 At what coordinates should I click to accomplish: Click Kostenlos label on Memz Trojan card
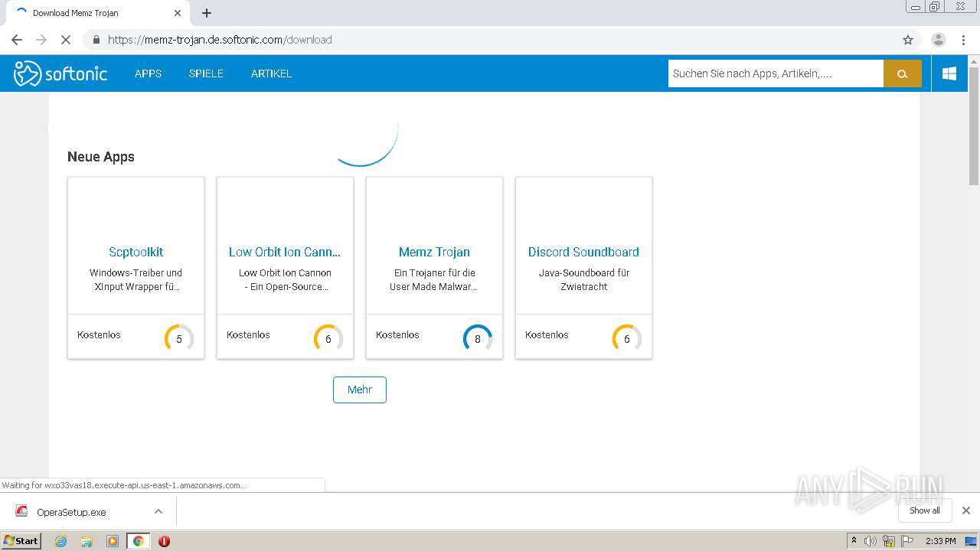click(397, 334)
